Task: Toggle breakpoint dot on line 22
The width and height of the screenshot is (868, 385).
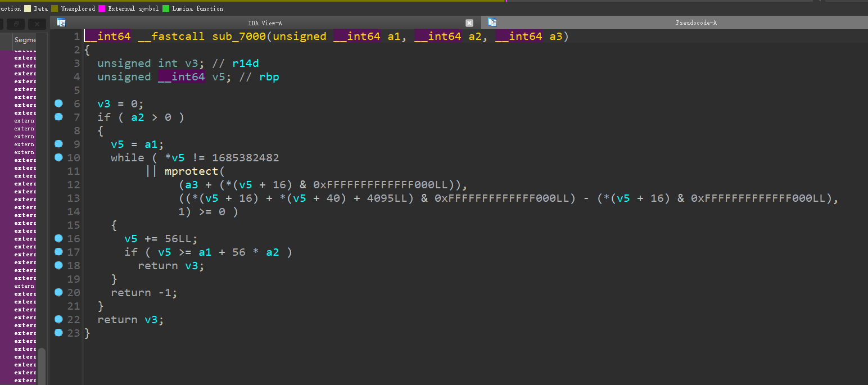Action: pyautogui.click(x=58, y=319)
